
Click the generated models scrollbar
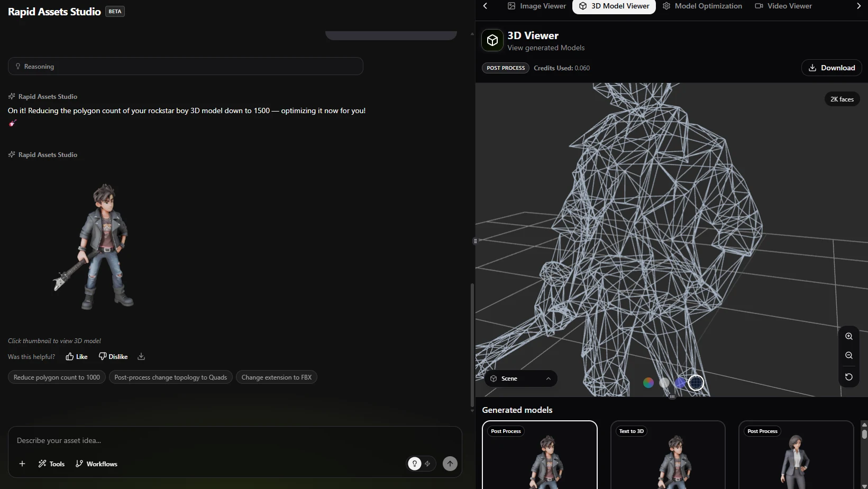[864, 433]
